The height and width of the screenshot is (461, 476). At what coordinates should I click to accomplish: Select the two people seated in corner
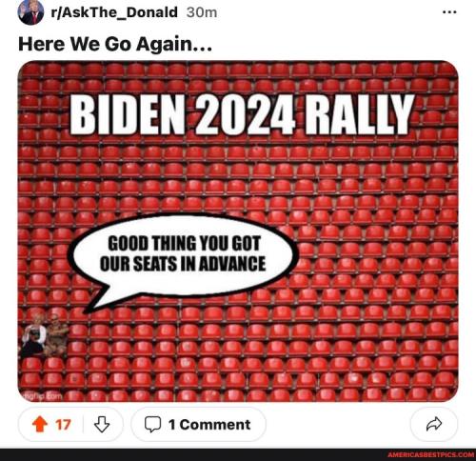45,335
